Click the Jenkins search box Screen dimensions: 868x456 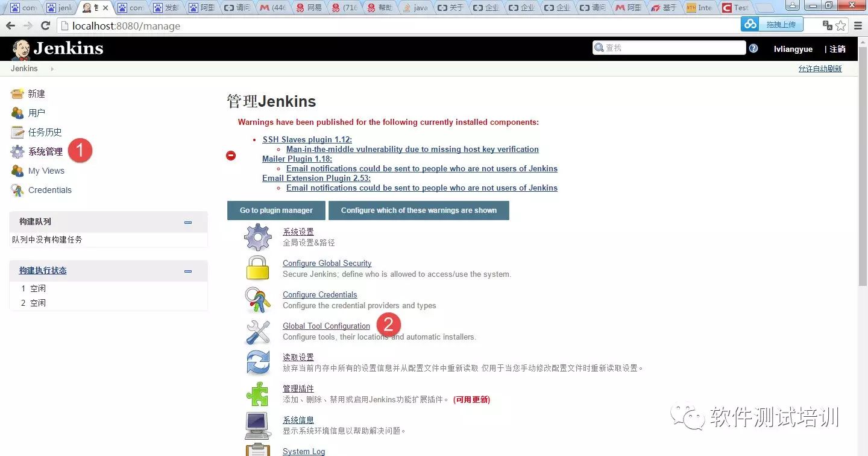click(x=669, y=48)
